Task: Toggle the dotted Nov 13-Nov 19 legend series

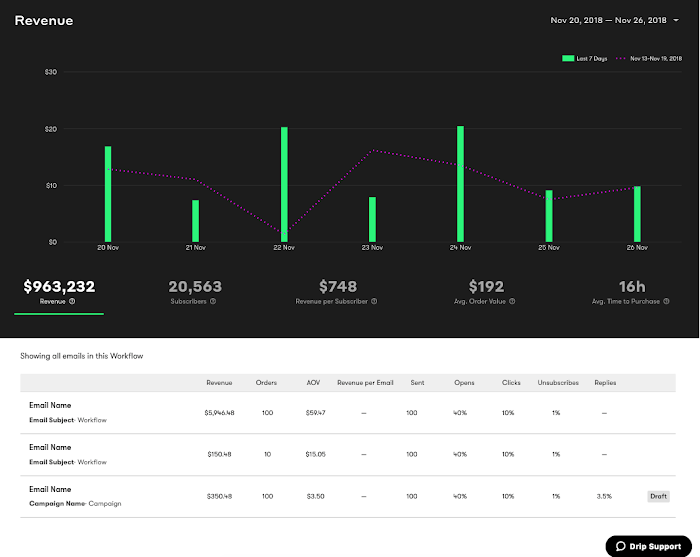Action: click(649, 58)
